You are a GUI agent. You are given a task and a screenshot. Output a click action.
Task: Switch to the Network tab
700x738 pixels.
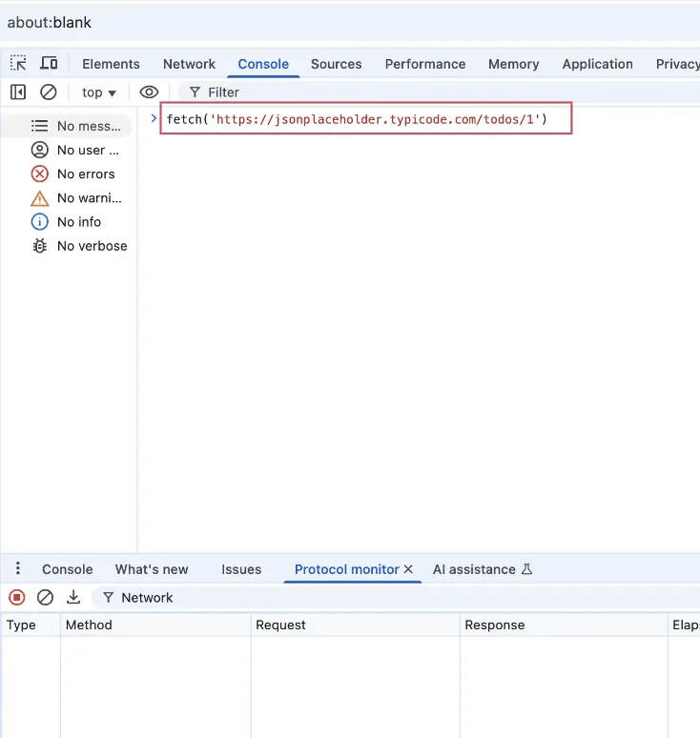point(189,64)
